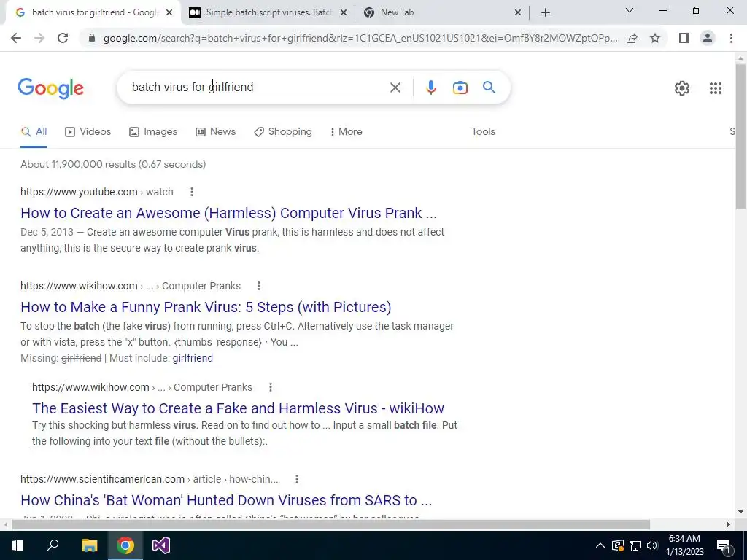The height and width of the screenshot is (560, 747).
Task: Open How to Create an Awesome Virus Prank link
Action: tap(228, 213)
